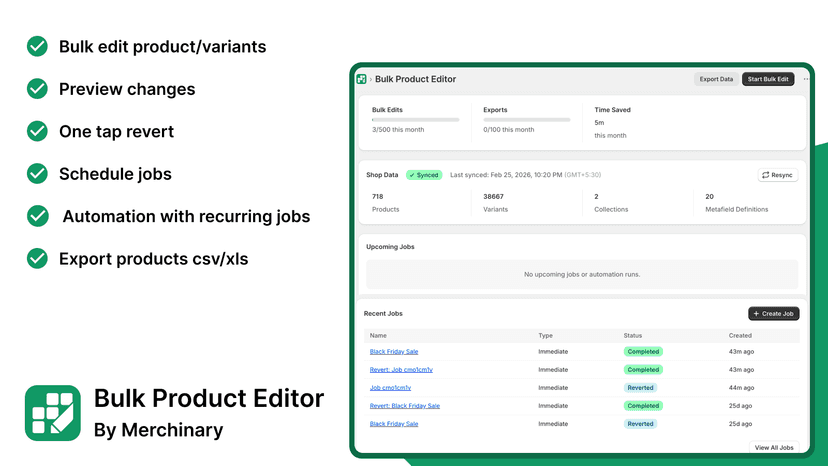
Task: Click the '3/500 this month' text
Action: 398,129
